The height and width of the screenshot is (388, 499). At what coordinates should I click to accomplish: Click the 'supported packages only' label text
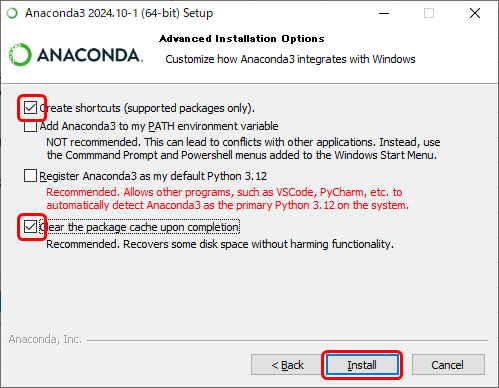click(x=189, y=108)
